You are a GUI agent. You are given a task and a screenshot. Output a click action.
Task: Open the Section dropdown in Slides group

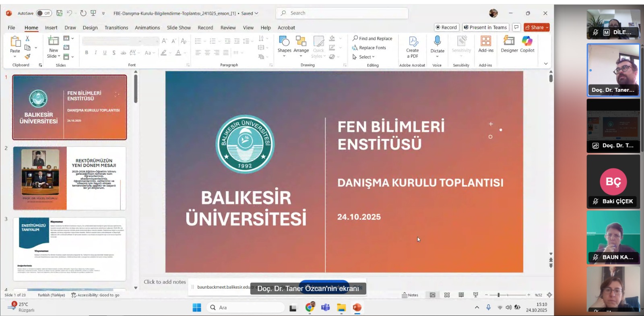pos(69,57)
